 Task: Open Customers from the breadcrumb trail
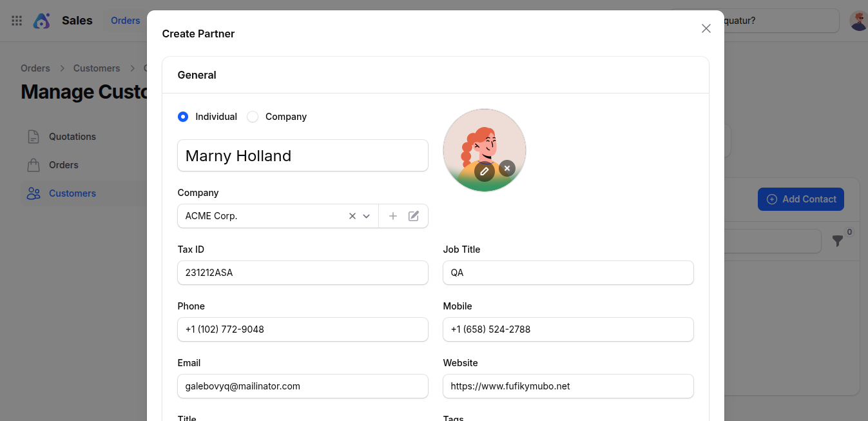pyautogui.click(x=96, y=68)
